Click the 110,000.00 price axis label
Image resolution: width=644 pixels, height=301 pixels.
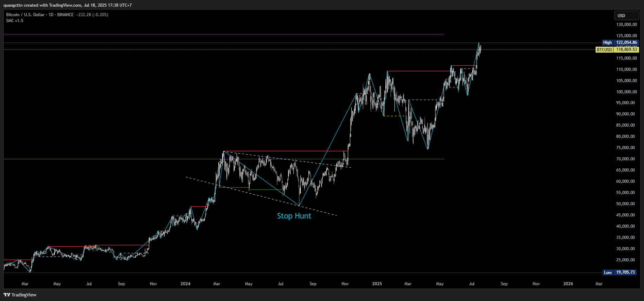626,69
